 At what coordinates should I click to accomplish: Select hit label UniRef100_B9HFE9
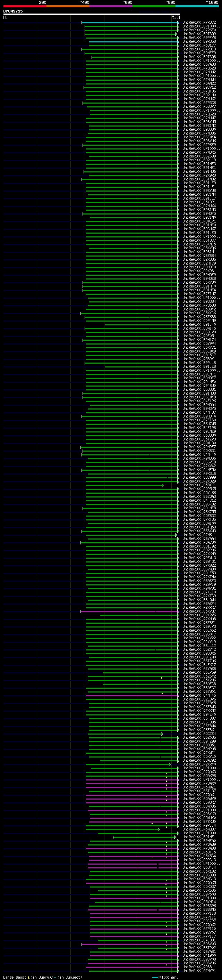click(199, 53)
